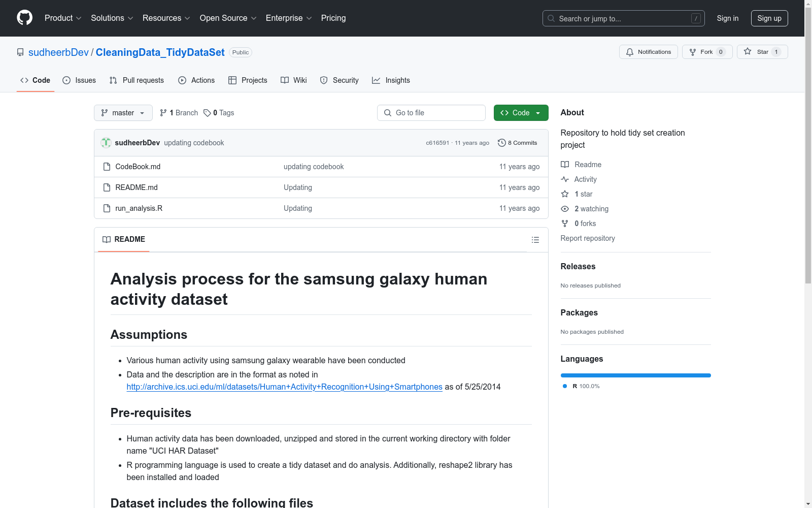Click Sign in
This screenshot has width=812, height=508.
click(x=728, y=18)
